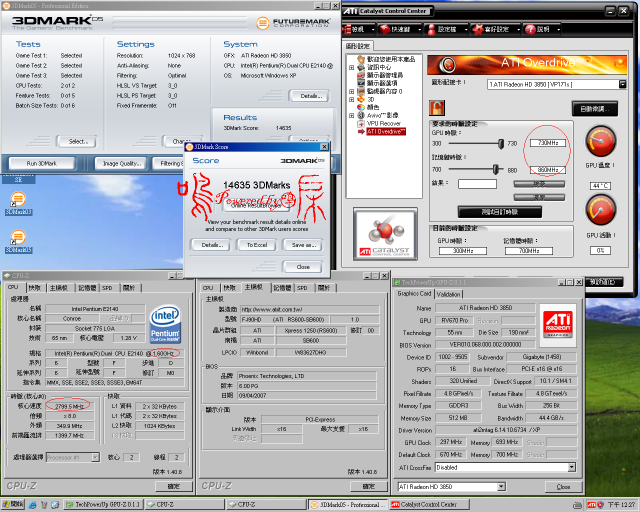Open the Preferences gear icon in Catalyst toolbar

point(478,29)
